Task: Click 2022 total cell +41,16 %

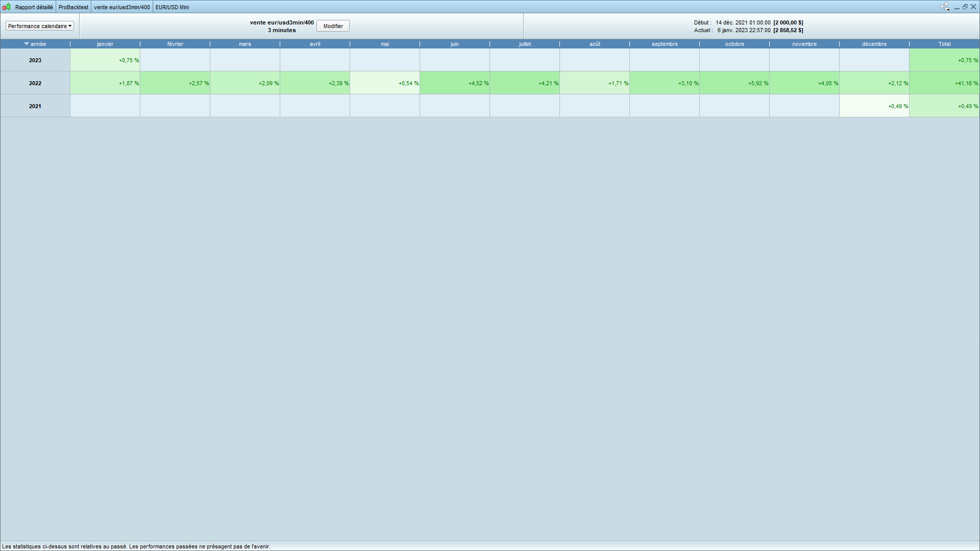Action: (x=944, y=83)
